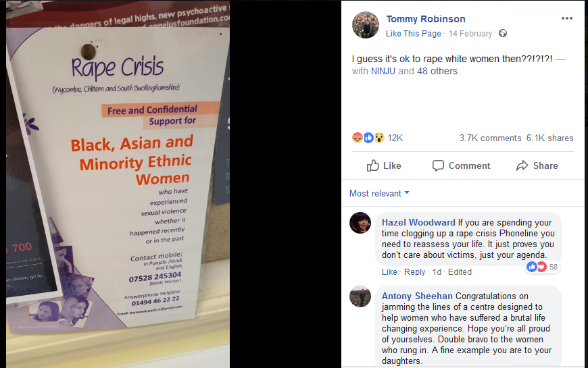Open Tommy Robinson profile picture
The image size is (588, 368).
pyautogui.click(x=365, y=25)
